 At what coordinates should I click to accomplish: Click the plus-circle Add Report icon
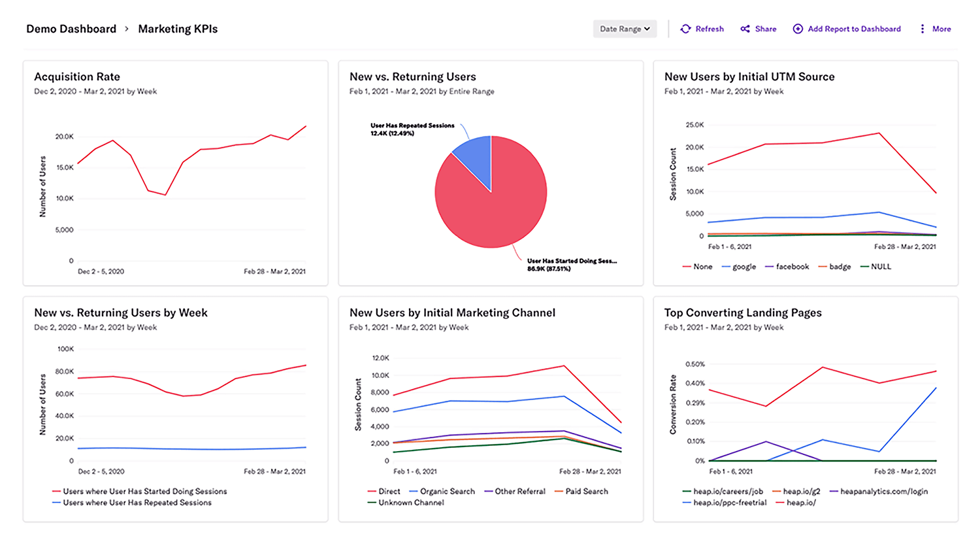(798, 29)
